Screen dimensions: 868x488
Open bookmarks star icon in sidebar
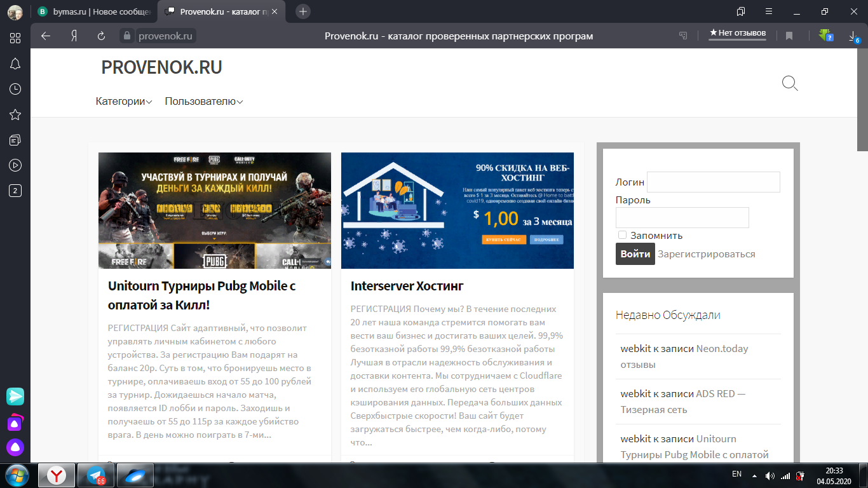[x=15, y=114]
